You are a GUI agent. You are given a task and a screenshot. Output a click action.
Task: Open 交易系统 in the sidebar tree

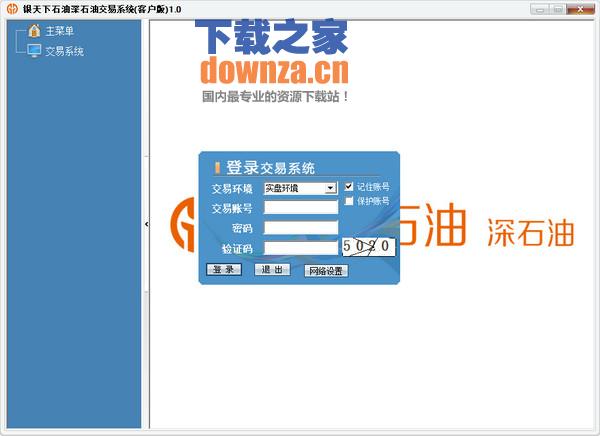coord(64,51)
